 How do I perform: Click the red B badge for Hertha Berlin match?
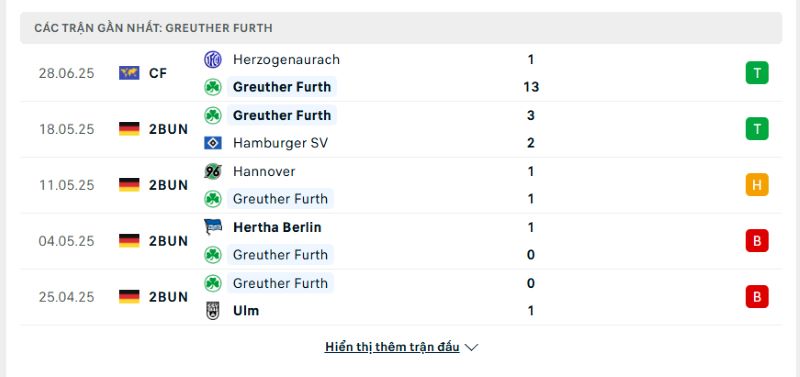coord(757,241)
